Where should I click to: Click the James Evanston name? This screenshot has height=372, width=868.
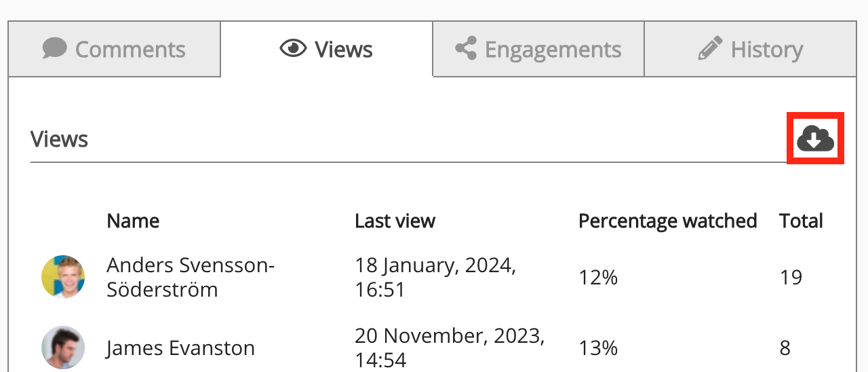180,348
